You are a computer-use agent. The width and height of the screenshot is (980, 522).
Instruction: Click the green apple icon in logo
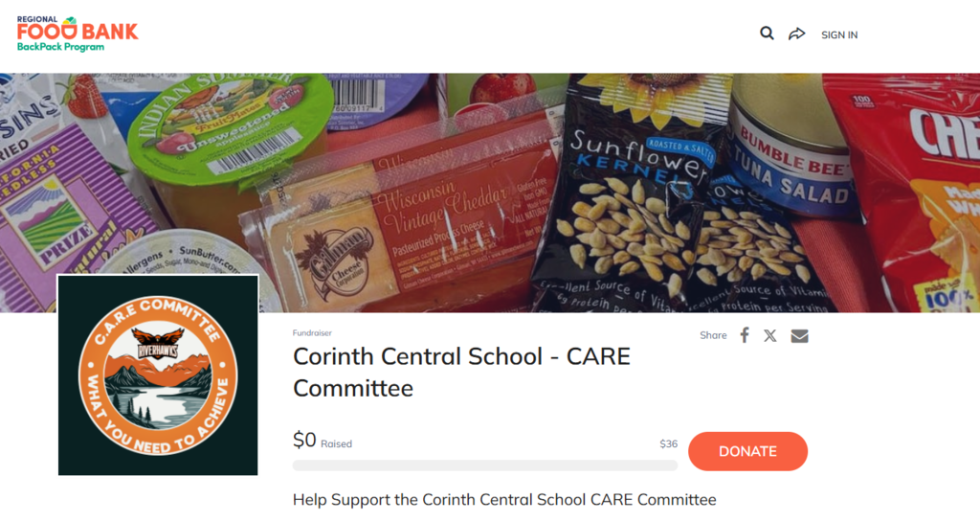pyautogui.click(x=69, y=22)
